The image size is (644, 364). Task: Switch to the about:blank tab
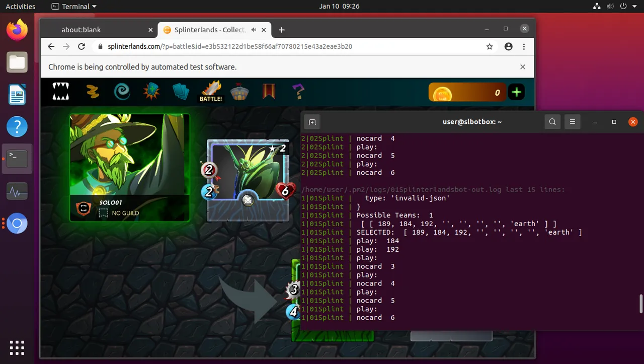coord(81,30)
